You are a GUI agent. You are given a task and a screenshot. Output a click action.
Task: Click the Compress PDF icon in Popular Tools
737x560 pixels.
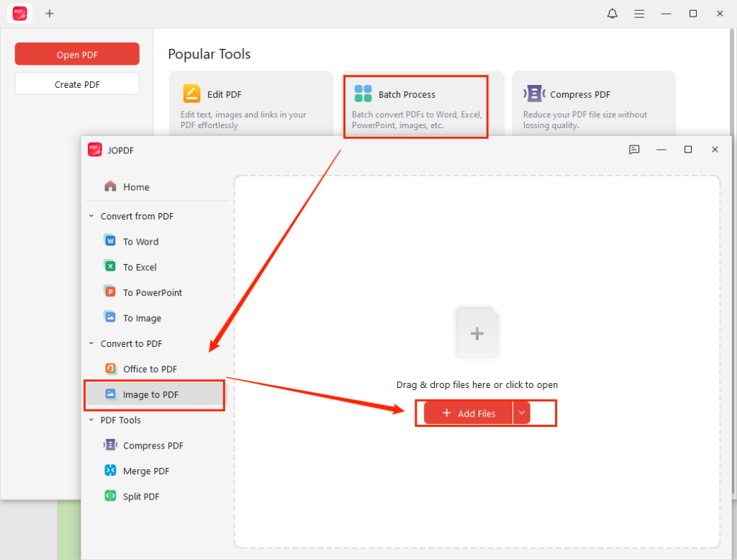(535, 94)
